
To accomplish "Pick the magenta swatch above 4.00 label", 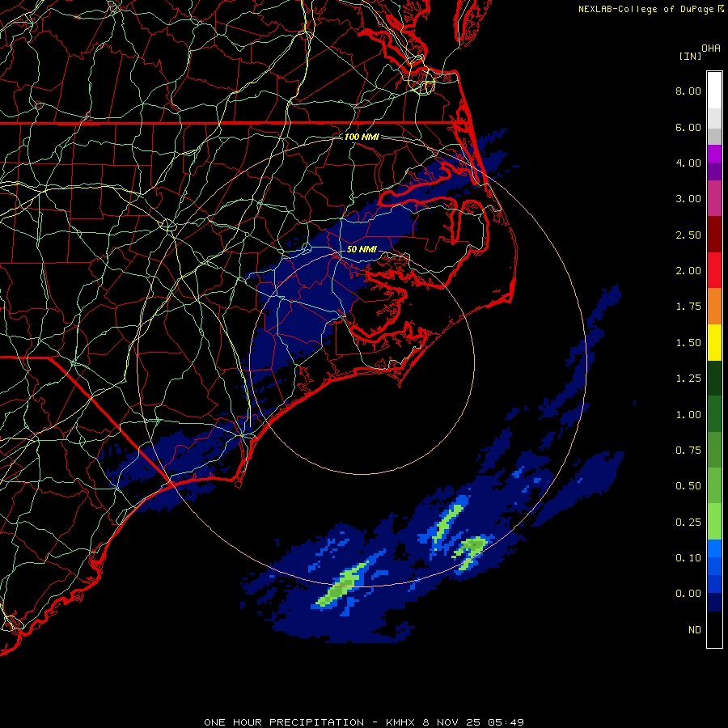I will (x=714, y=154).
